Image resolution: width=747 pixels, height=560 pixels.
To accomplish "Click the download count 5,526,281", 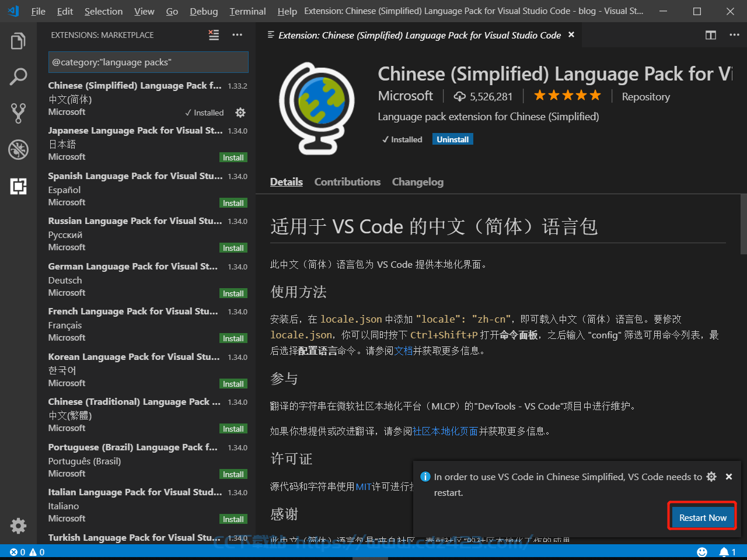I will (483, 96).
